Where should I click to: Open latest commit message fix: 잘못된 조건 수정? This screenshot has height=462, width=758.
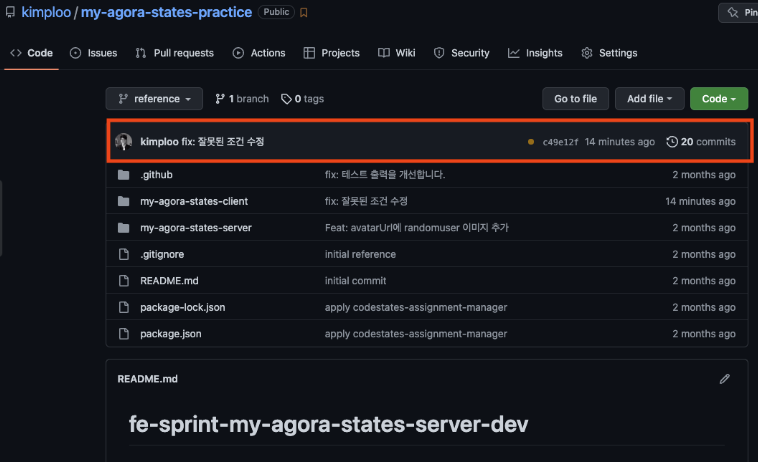click(223, 142)
